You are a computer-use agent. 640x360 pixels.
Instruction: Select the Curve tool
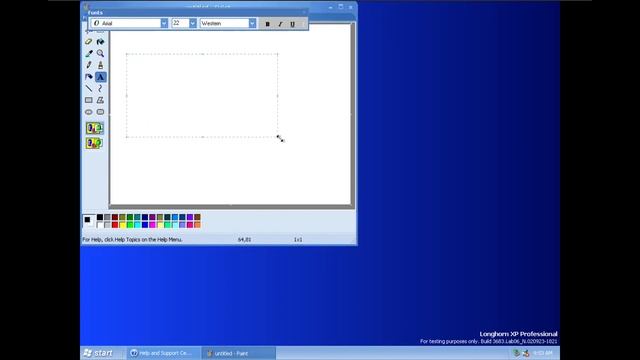click(x=100, y=88)
